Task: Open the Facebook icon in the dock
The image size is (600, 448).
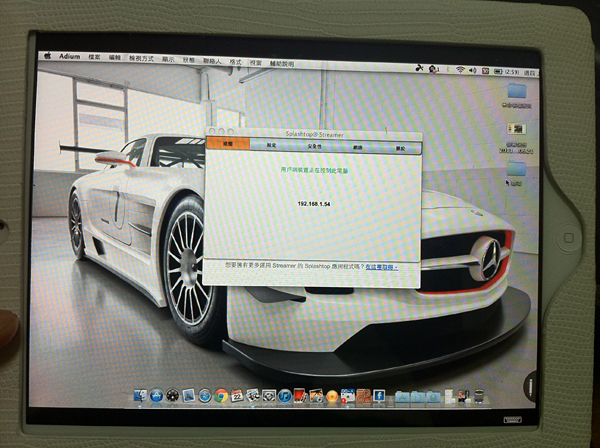Action: [x=379, y=396]
